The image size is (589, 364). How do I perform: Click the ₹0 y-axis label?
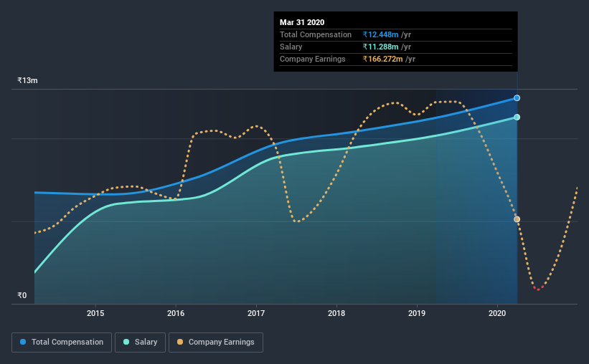point(22,295)
